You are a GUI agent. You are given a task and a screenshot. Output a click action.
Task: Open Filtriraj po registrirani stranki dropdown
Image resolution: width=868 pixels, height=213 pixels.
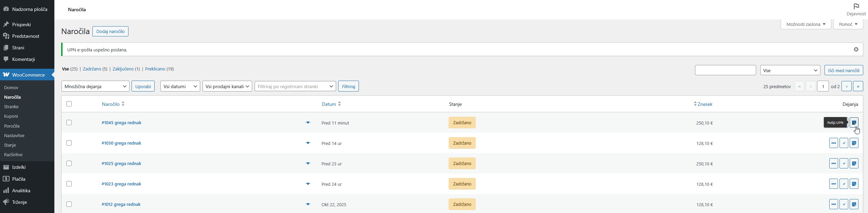(295, 86)
